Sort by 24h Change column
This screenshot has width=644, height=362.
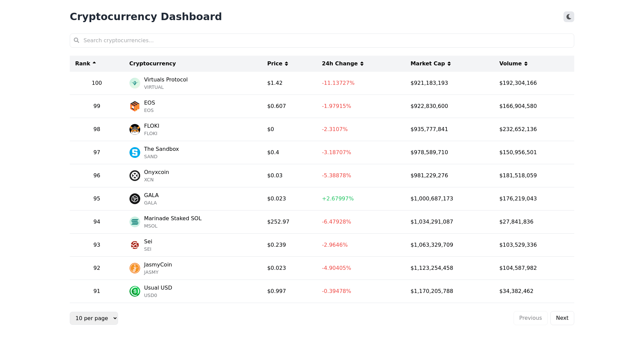(x=342, y=64)
